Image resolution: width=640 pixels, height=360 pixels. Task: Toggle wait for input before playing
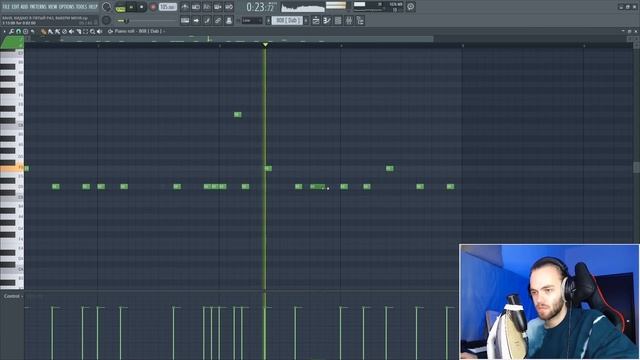click(x=196, y=7)
